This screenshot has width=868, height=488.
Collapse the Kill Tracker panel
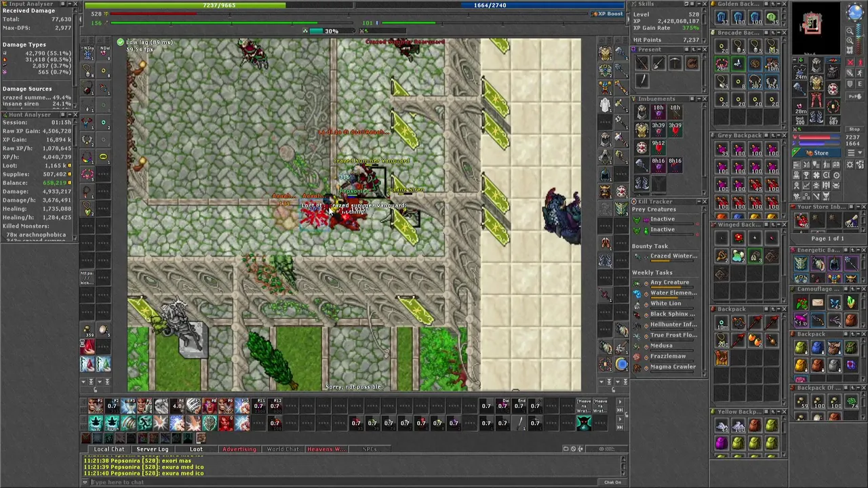pyautogui.click(x=699, y=201)
